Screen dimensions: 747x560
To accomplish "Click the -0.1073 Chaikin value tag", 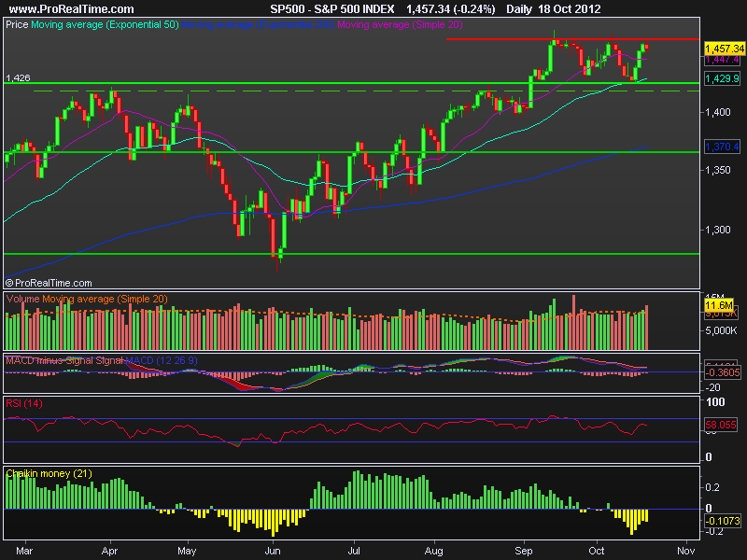I will coord(722,521).
